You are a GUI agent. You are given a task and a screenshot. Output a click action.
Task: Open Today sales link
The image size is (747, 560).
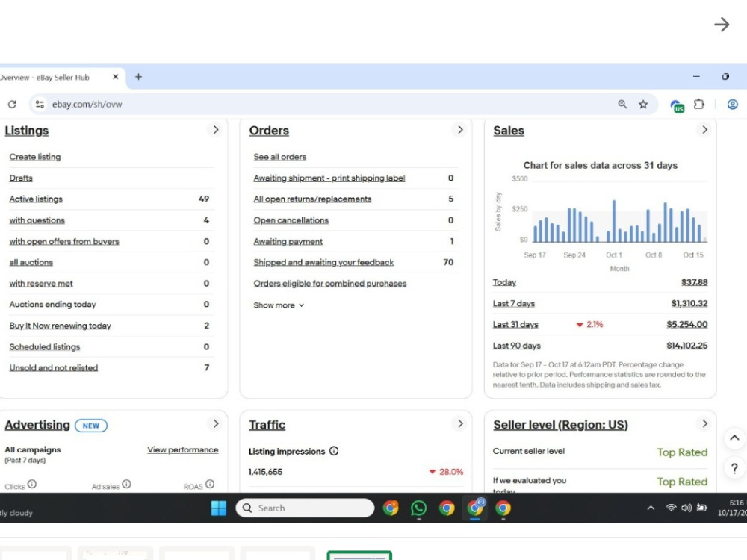coord(504,282)
